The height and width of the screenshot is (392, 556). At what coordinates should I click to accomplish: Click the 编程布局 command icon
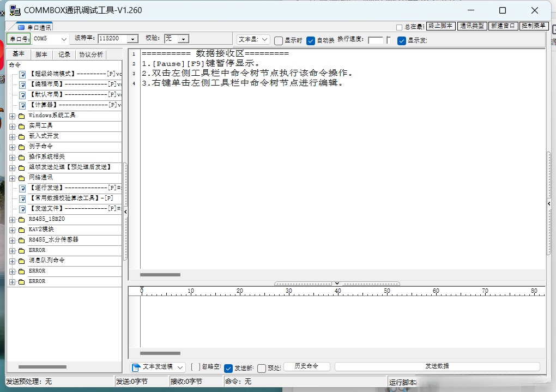[22, 85]
